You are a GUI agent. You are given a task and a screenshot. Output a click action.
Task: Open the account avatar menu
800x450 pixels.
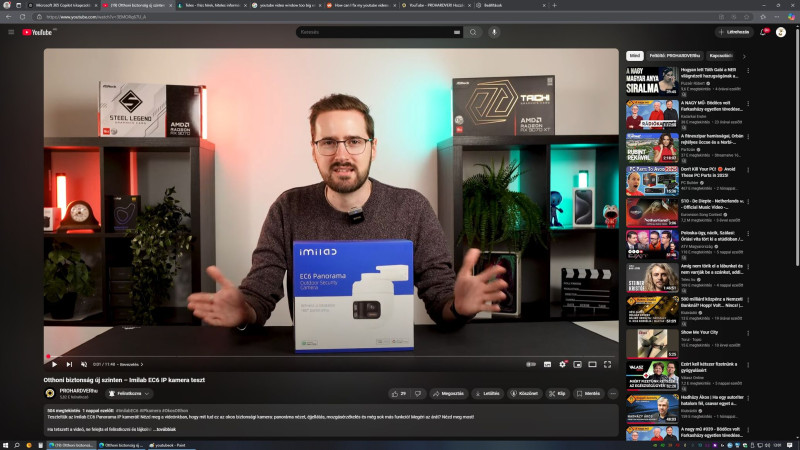coord(781,32)
